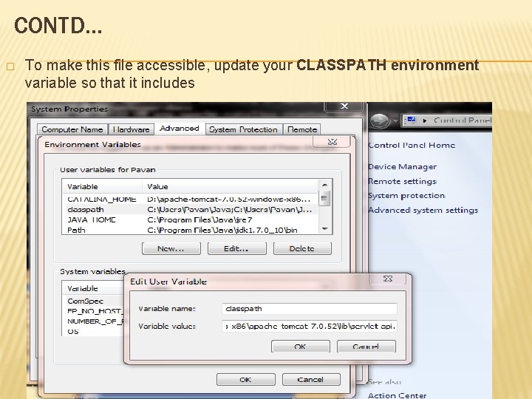Close the Edit User Variable dialog
This screenshot has height=399, width=532.
(387, 279)
